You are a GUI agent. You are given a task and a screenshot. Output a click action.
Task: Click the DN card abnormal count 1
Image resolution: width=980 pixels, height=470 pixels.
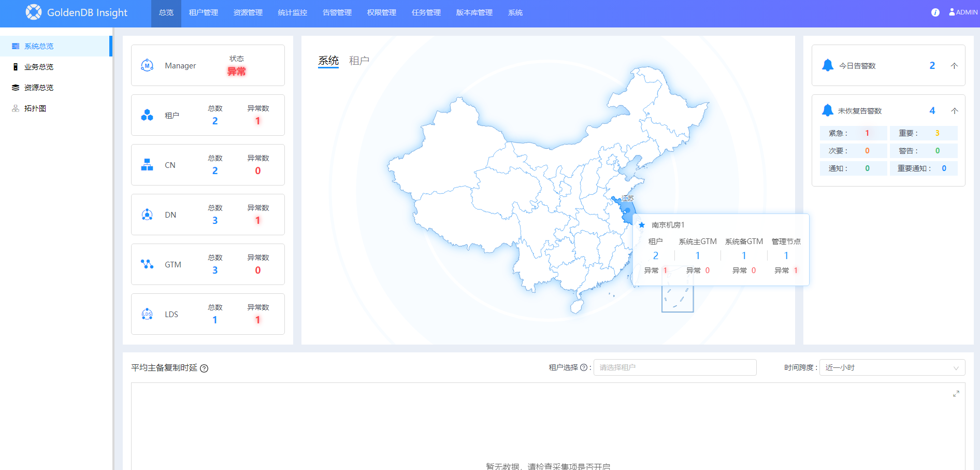click(x=258, y=221)
